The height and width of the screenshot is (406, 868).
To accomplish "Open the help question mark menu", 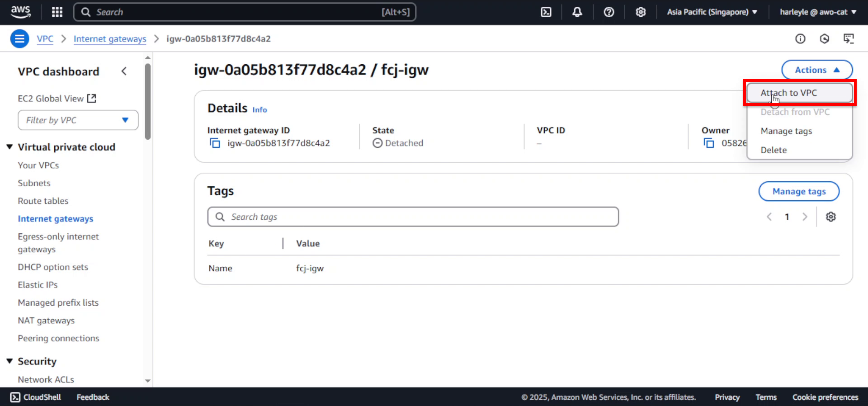I will (609, 12).
